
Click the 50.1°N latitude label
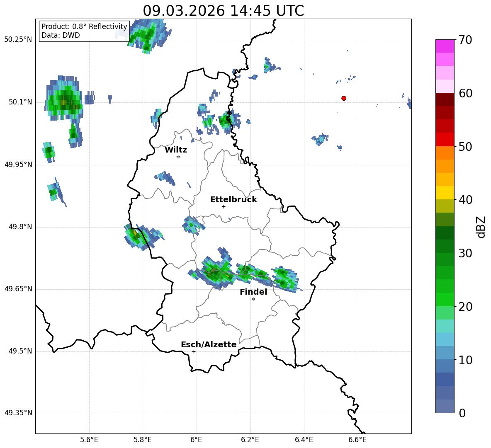20,102
